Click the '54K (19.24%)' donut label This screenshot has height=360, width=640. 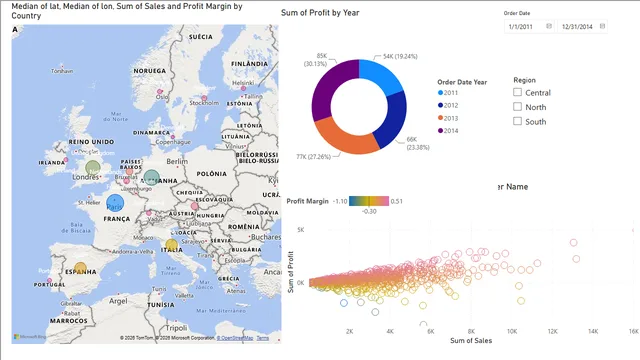pyautogui.click(x=400, y=56)
